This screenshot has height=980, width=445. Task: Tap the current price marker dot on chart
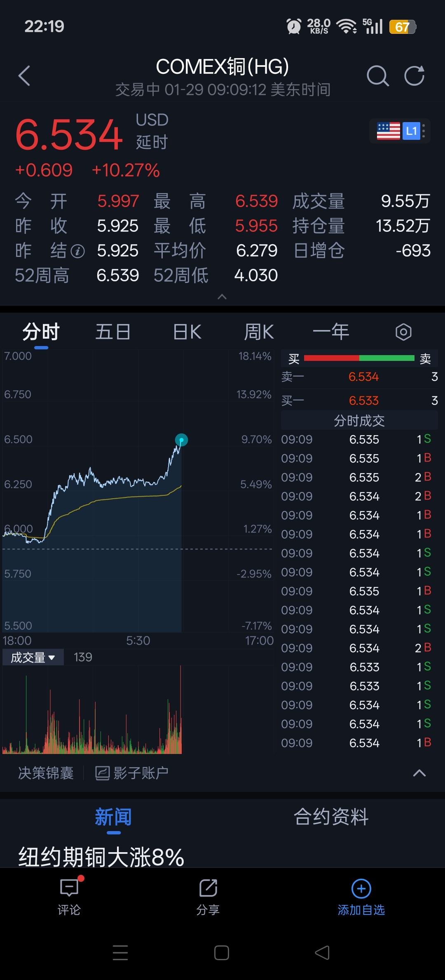tap(181, 440)
